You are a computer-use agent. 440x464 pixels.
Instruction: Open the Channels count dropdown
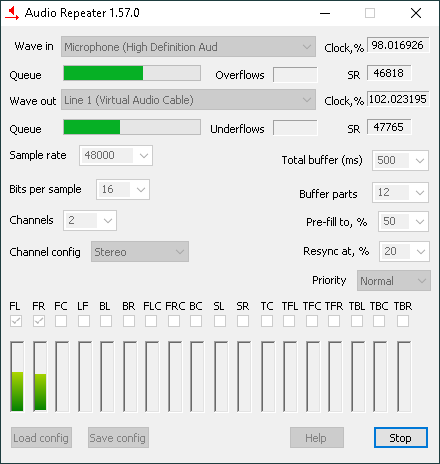(90, 220)
